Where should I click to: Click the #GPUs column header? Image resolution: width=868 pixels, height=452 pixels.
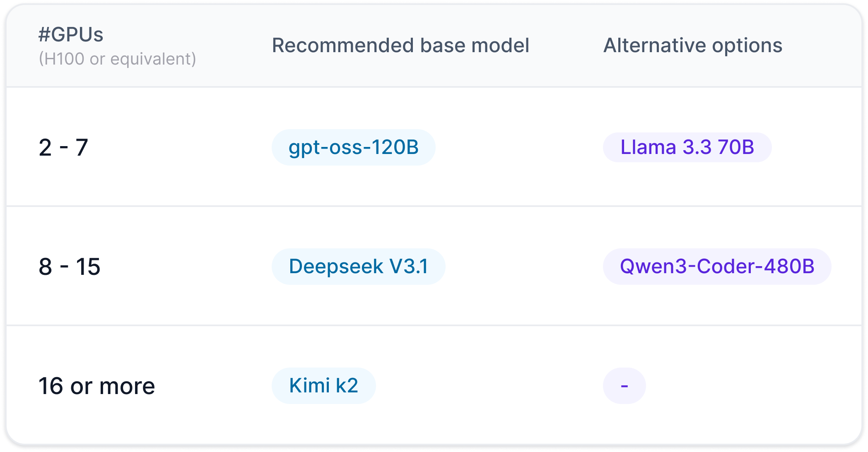(x=71, y=34)
